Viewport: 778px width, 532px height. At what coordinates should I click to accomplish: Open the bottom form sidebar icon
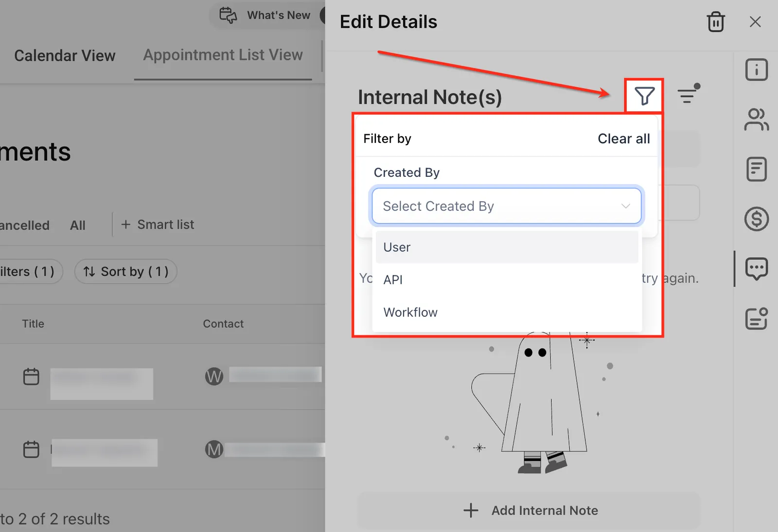(756, 319)
